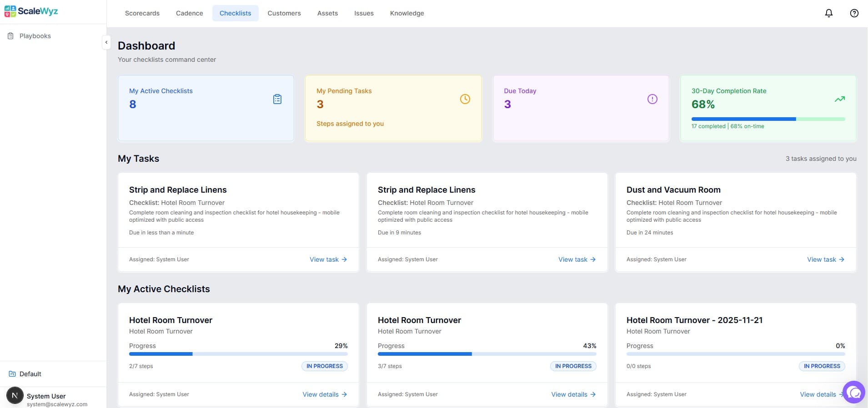868x408 pixels.
Task: Open the notifications bell
Action: [829, 13]
